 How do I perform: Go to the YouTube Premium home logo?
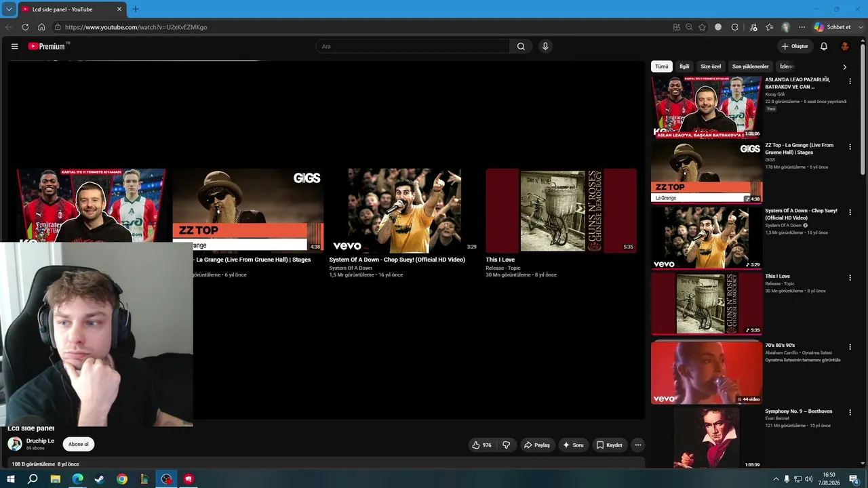click(x=48, y=46)
